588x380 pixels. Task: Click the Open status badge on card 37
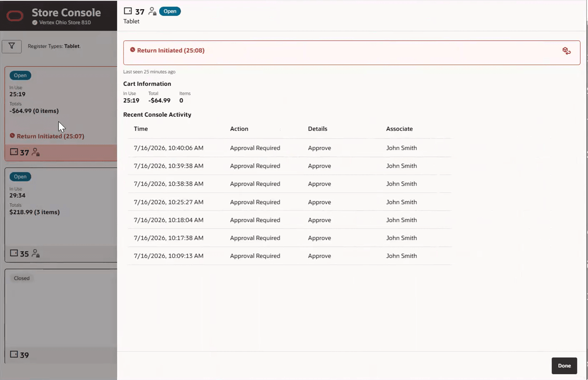20,75
